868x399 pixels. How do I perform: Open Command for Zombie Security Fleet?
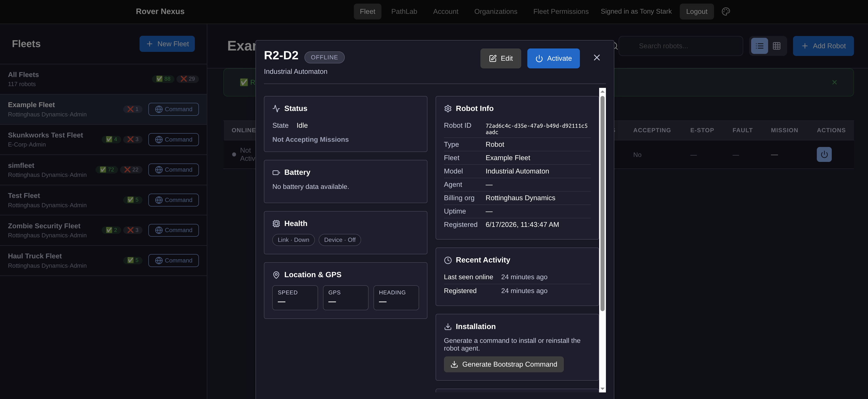pyautogui.click(x=173, y=230)
